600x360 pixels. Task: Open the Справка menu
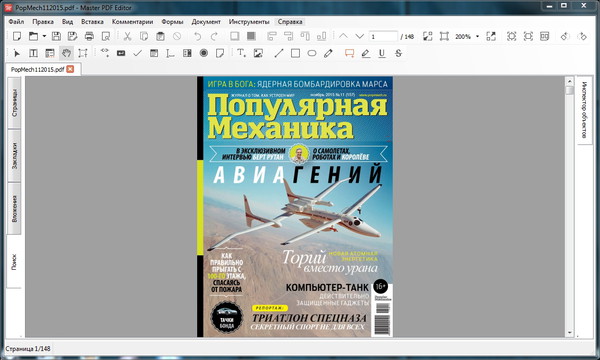coord(290,22)
